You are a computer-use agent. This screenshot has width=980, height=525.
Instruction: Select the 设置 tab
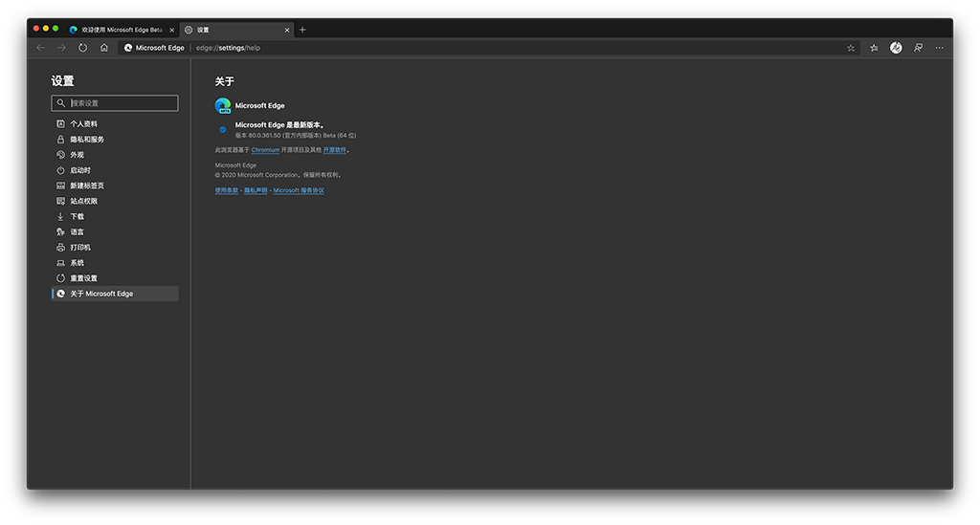[237, 30]
